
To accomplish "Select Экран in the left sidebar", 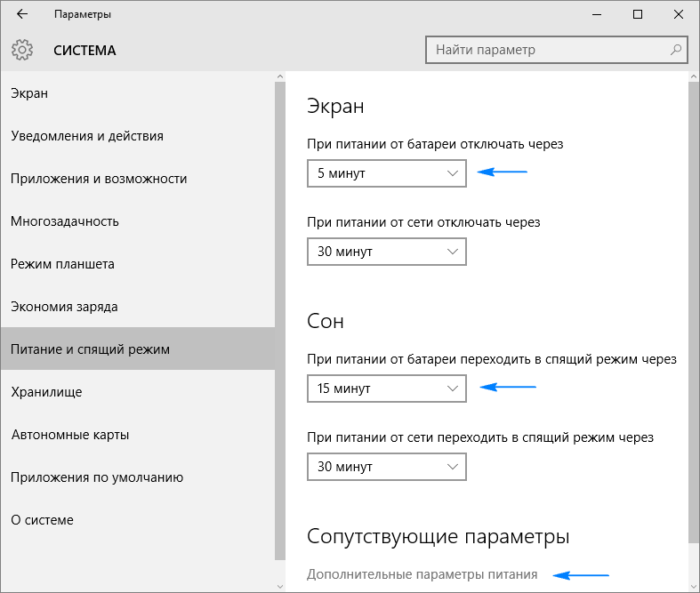I will click(x=29, y=93).
